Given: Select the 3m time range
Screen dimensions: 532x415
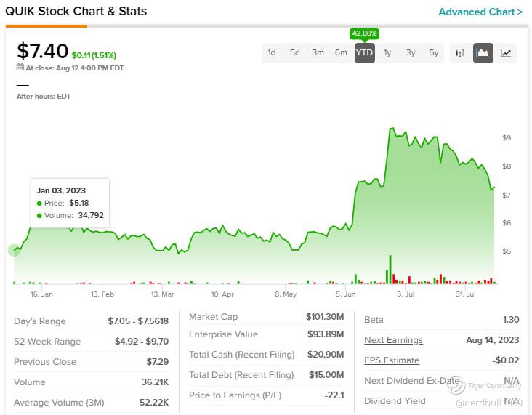Looking at the screenshot, I should (318, 52).
